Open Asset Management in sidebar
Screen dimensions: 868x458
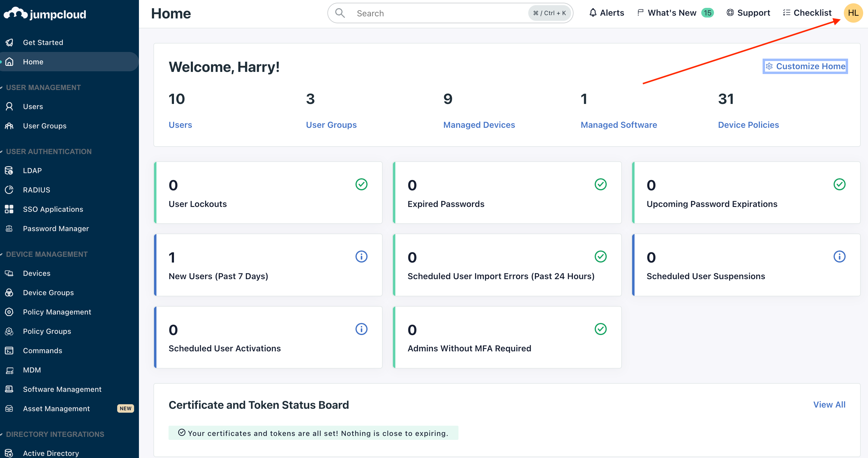pyautogui.click(x=56, y=408)
